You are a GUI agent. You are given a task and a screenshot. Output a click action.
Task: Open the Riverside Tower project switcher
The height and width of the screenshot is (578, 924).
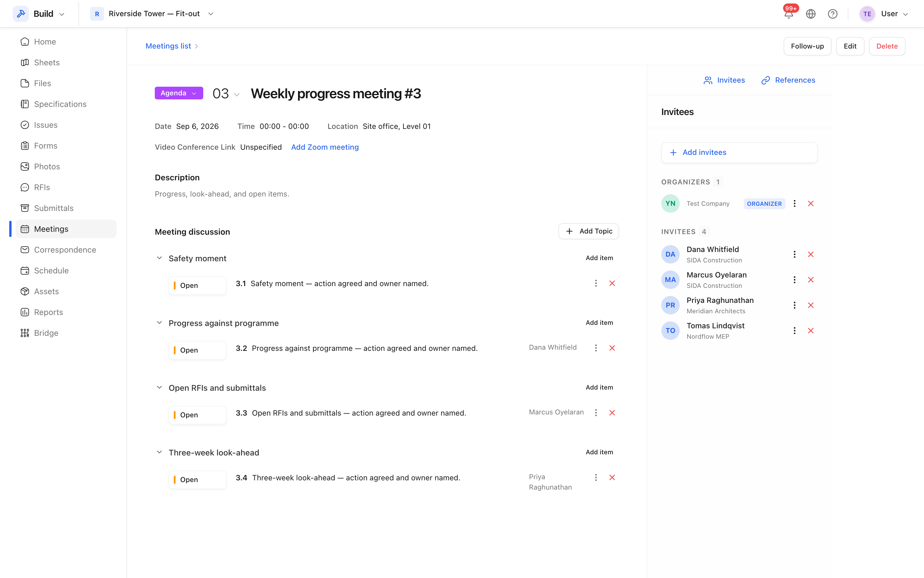(x=152, y=14)
